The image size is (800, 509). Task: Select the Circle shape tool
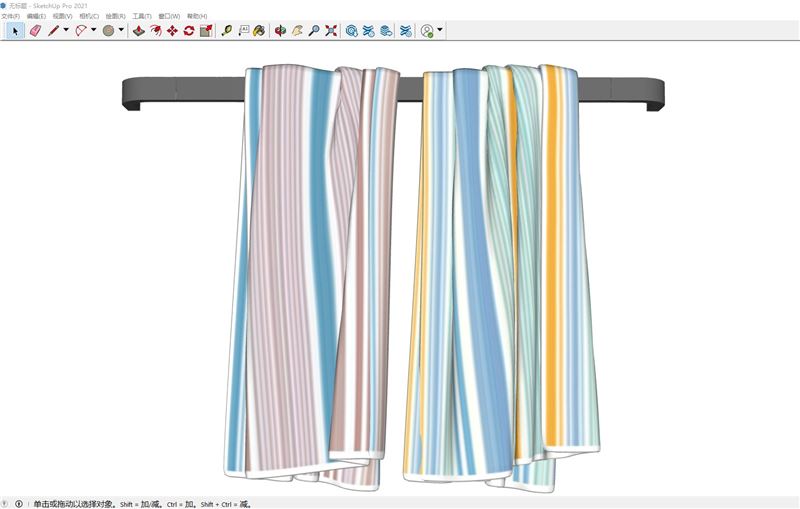[x=108, y=31]
